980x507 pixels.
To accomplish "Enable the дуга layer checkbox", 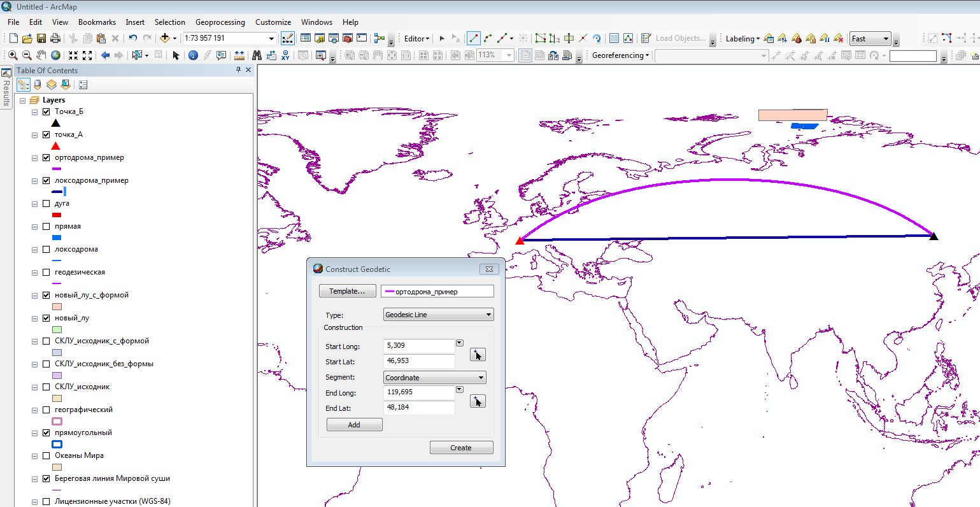I will (x=46, y=203).
